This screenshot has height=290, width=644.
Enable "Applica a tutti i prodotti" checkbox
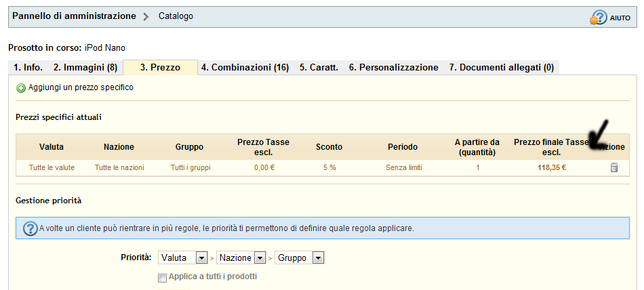(x=162, y=277)
